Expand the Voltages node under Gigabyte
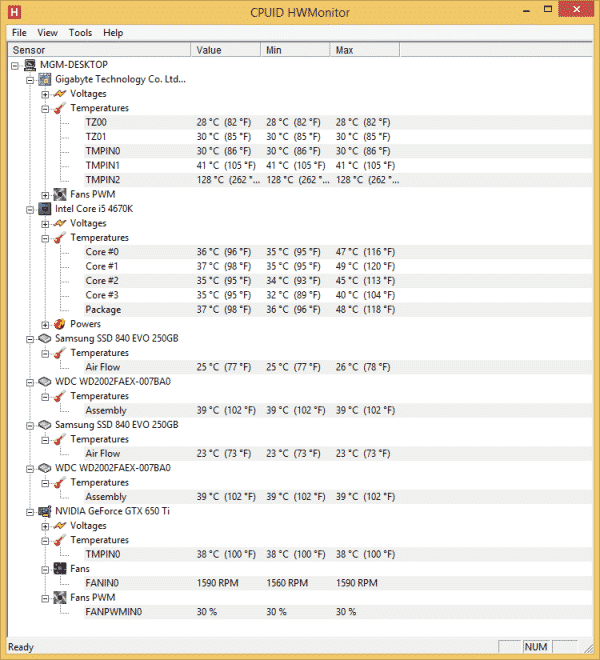Image resolution: width=600 pixels, height=660 pixels. pos(45,94)
